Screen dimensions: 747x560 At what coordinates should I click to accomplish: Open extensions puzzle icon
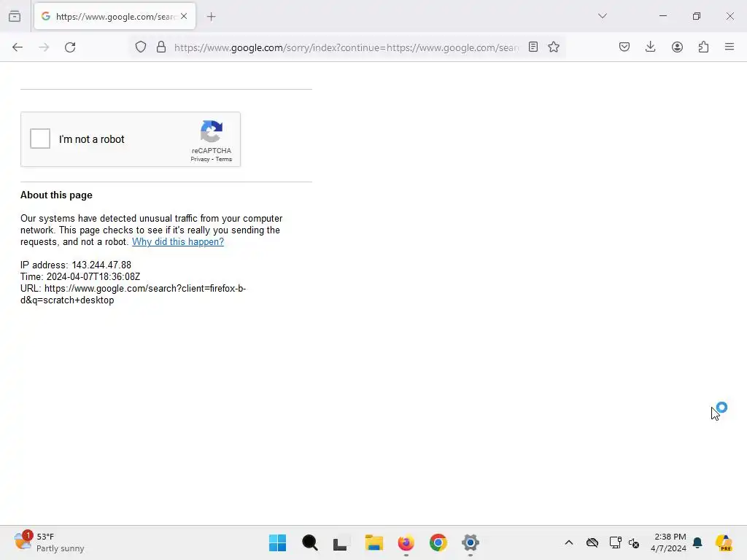pyautogui.click(x=703, y=47)
